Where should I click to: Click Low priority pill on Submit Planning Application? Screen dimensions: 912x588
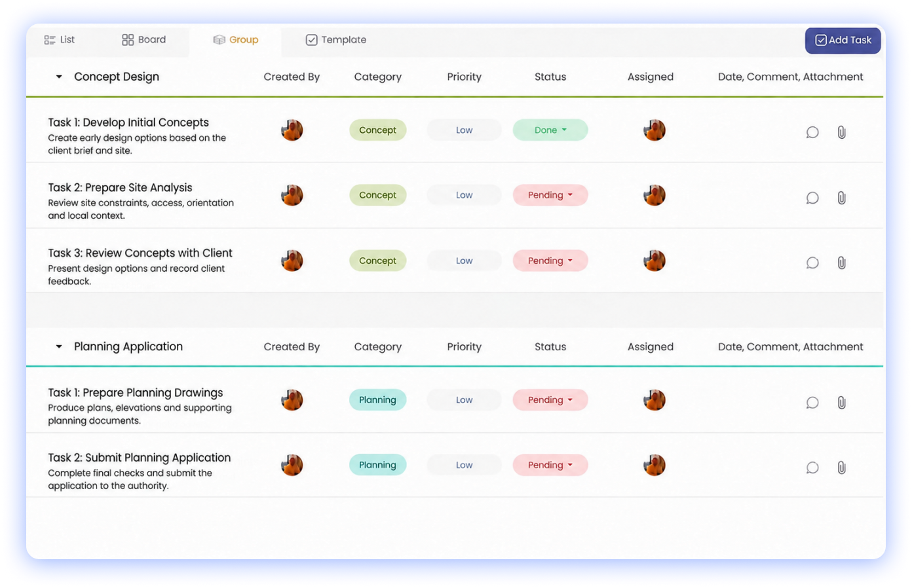point(464,465)
